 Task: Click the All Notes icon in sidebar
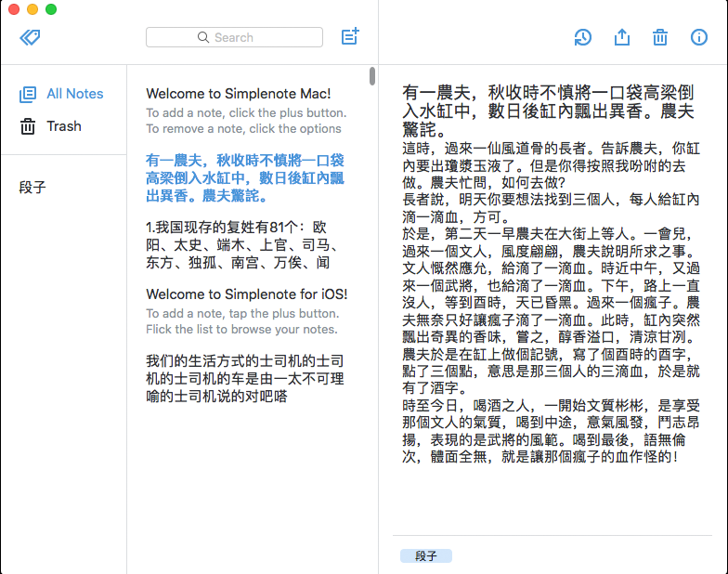(x=28, y=94)
